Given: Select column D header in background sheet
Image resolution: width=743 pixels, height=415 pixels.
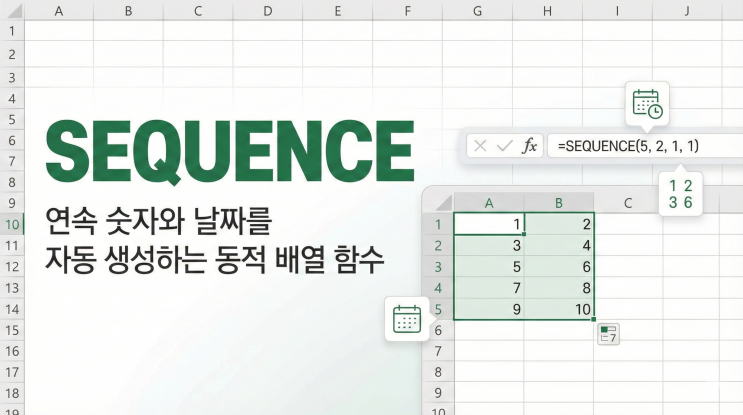Looking at the screenshot, I should click(268, 10).
